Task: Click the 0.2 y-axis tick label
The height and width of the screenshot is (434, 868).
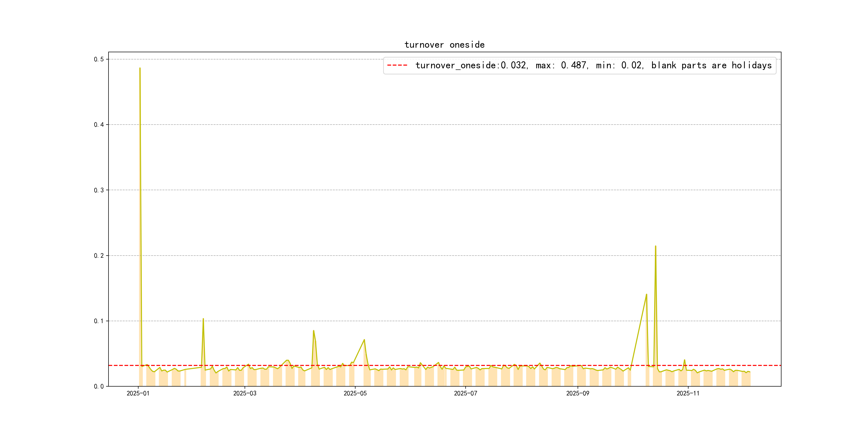Action: click(x=99, y=255)
